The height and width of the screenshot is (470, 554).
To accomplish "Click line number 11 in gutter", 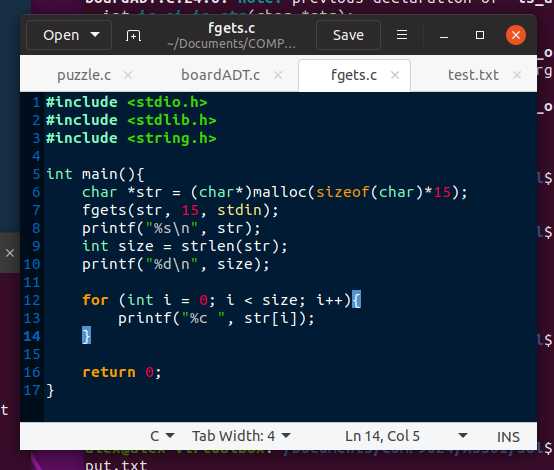I will tap(32, 282).
